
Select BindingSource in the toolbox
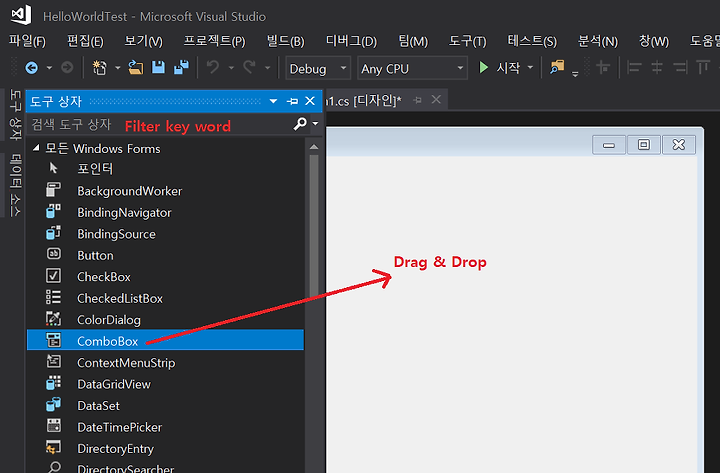click(165, 234)
